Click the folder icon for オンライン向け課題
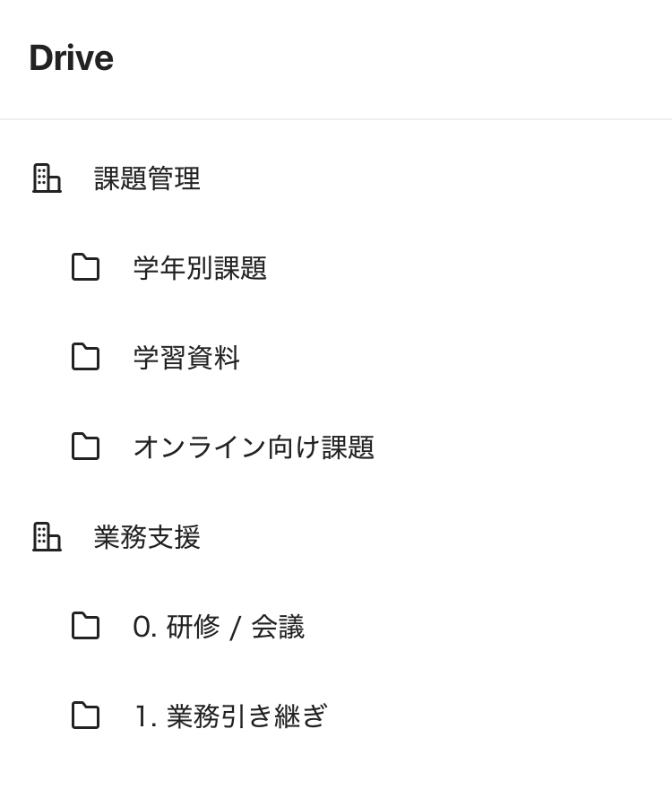672x807 pixels. [85, 447]
